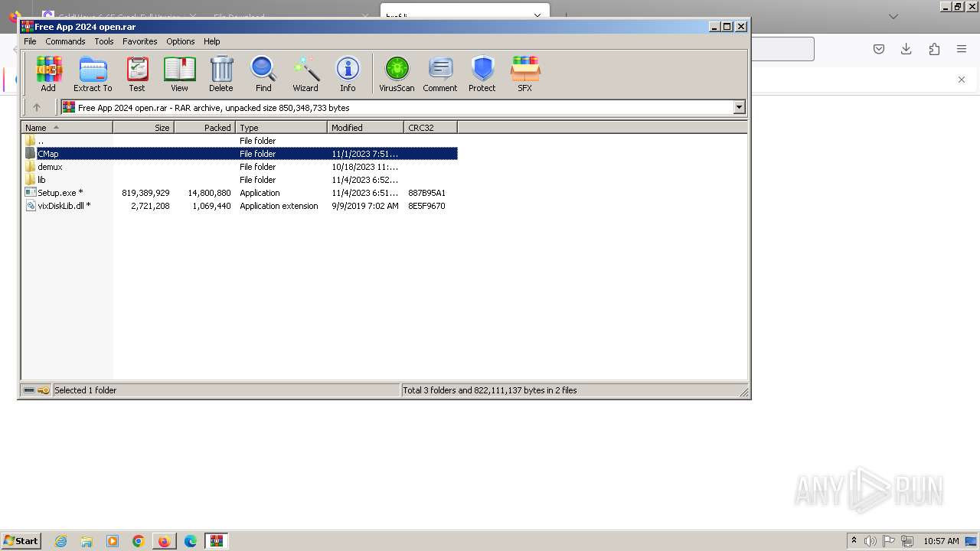Click Setup.exe size value 819,389,929
980x551 pixels.
tap(145, 193)
